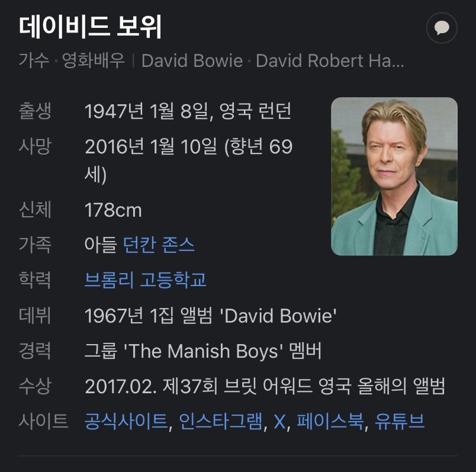
Task: Follow the 브롬리 고등학교 school link
Action: point(146,280)
